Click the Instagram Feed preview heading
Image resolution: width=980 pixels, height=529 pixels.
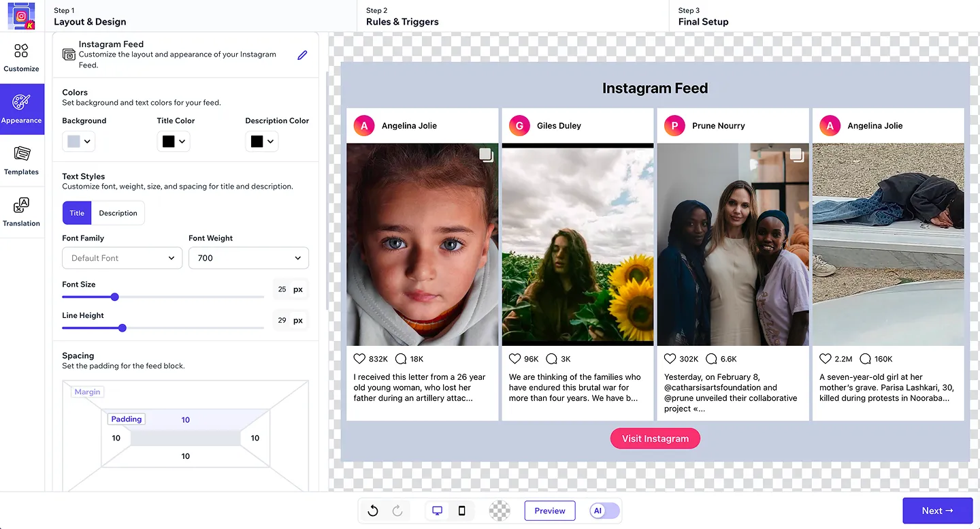click(655, 88)
